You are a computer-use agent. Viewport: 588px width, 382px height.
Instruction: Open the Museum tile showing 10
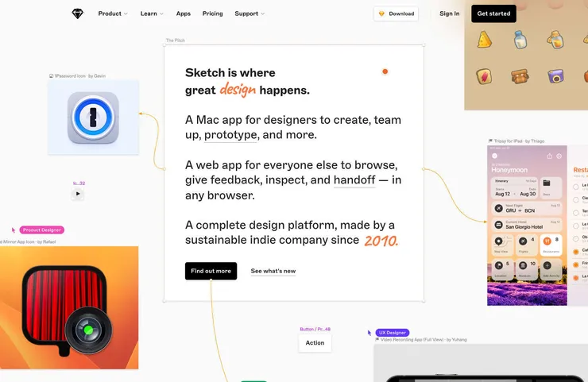[526, 269]
